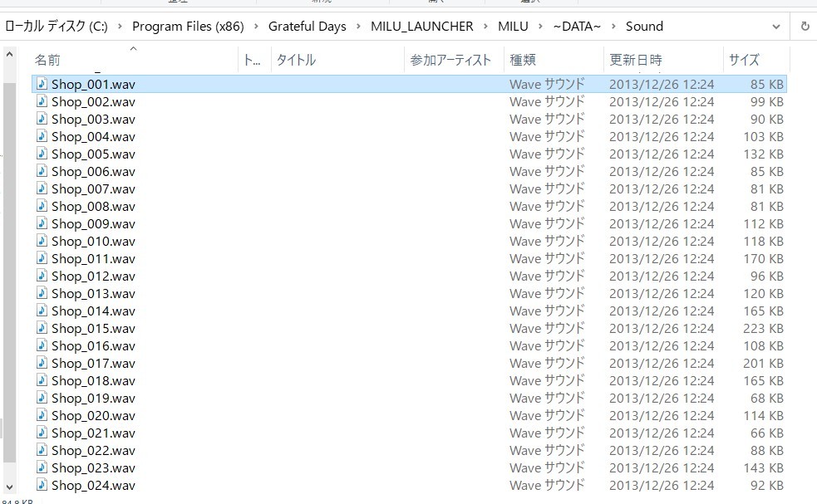This screenshot has height=504, width=817.
Task: Sort by 更新日時 column header
Action: click(635, 60)
